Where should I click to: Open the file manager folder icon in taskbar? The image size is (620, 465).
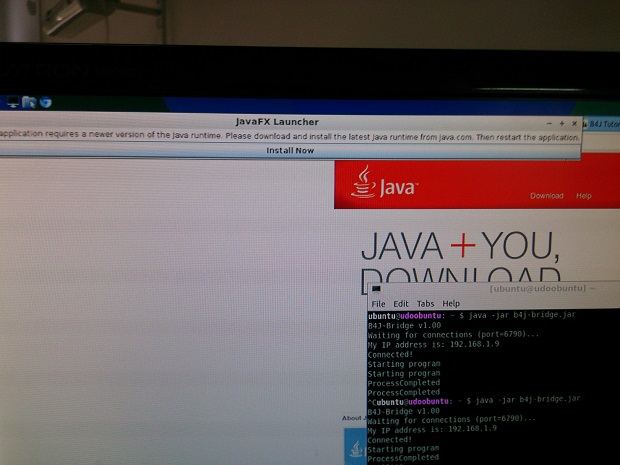coord(29,102)
